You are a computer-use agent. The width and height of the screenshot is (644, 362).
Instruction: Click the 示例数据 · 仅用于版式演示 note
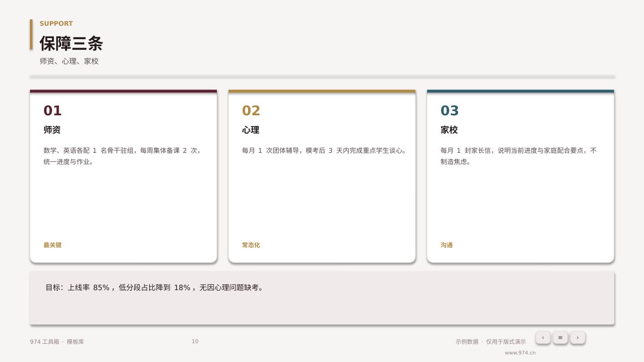click(491, 342)
